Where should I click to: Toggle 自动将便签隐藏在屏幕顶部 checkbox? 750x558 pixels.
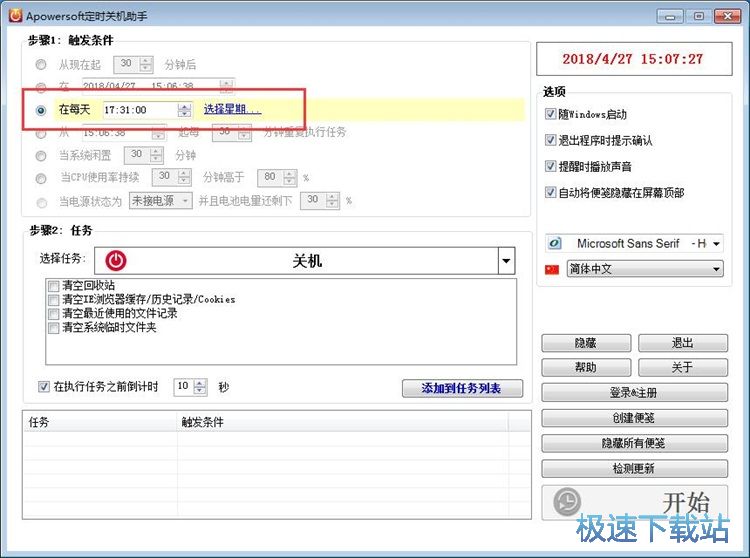tap(550, 192)
